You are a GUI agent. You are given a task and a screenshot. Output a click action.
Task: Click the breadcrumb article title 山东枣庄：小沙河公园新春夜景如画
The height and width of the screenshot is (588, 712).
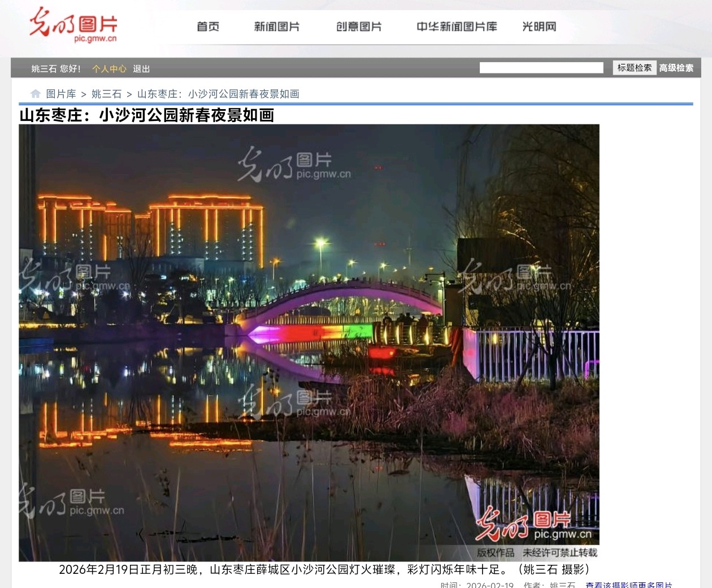(218, 94)
